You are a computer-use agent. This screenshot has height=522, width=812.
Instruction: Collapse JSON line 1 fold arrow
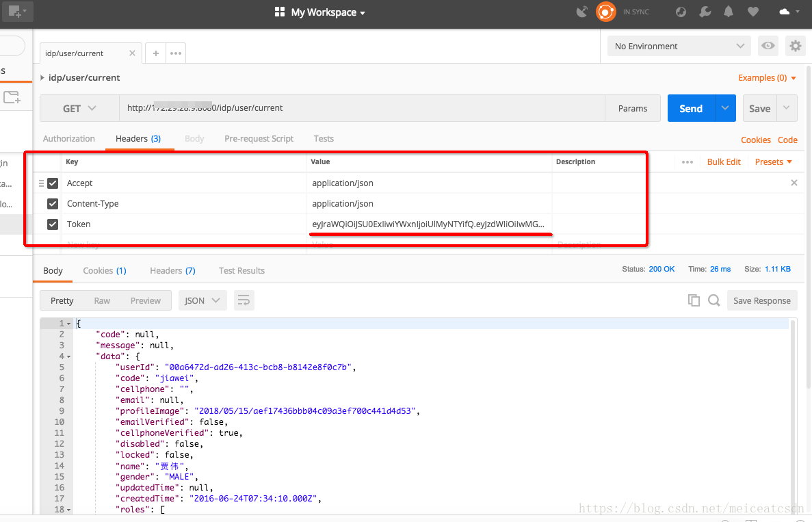point(68,324)
